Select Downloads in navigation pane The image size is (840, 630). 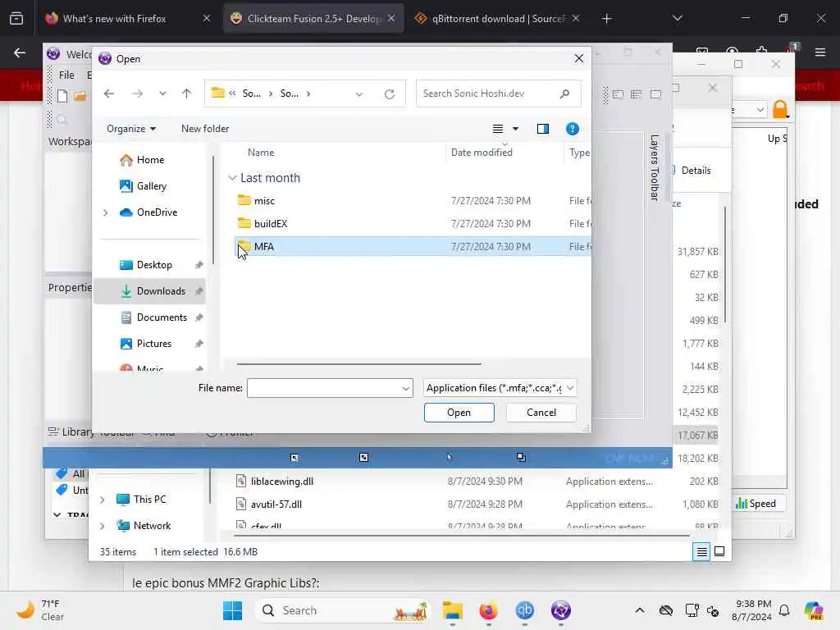click(152, 291)
